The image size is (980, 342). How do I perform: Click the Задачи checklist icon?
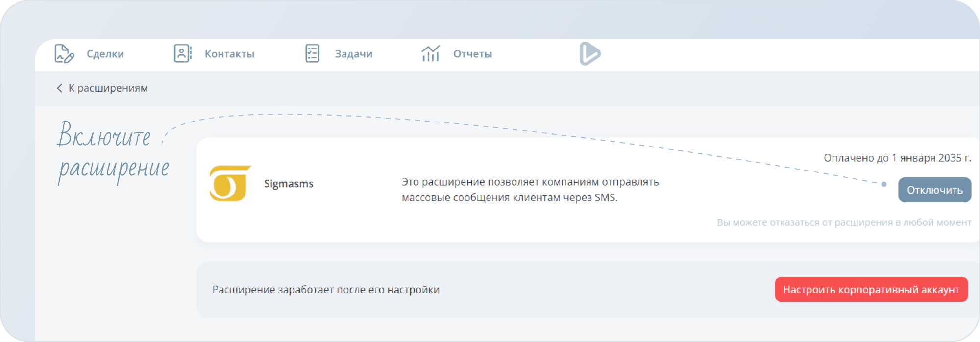coord(312,53)
